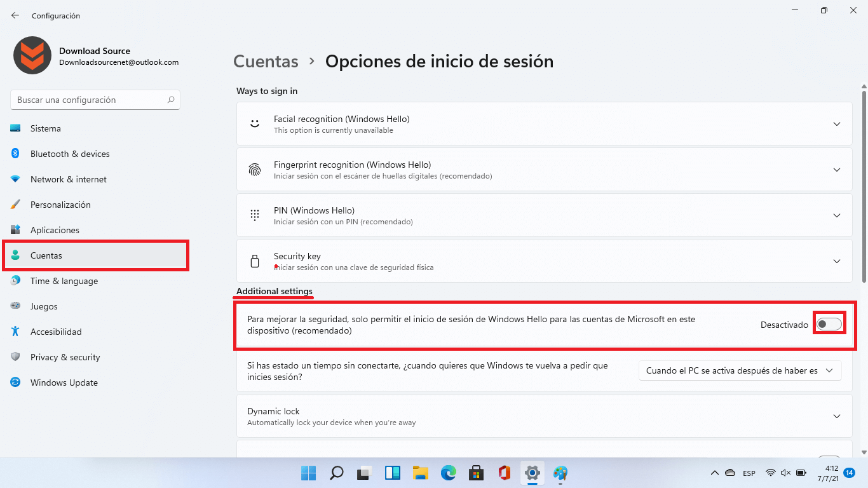This screenshot has height=488, width=868.
Task: Focus the Buscar una configuración search field
Action: 95,100
